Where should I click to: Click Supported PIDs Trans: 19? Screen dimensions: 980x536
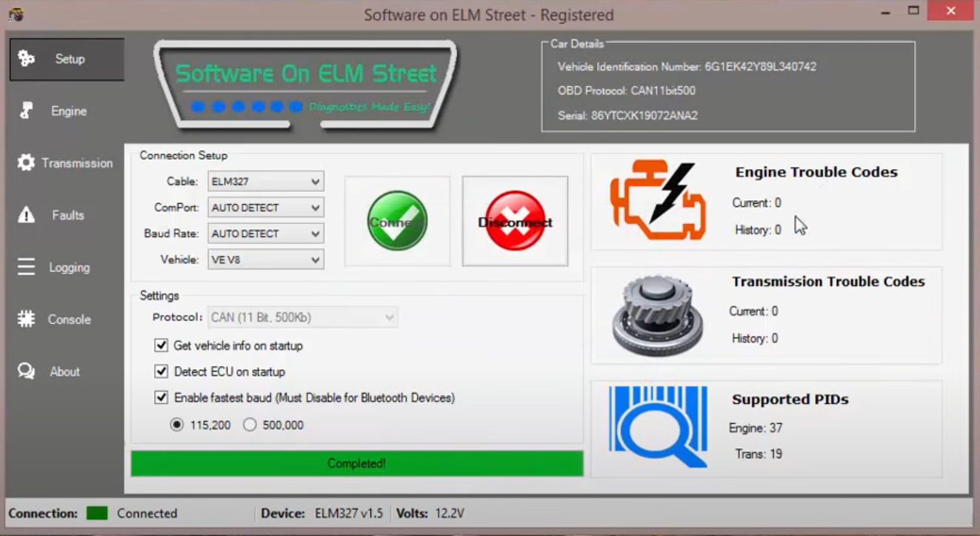tap(759, 454)
